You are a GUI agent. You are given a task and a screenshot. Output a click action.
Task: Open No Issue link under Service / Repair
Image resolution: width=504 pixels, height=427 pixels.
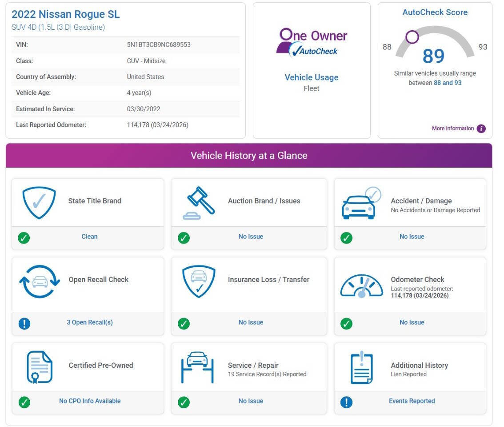click(251, 401)
